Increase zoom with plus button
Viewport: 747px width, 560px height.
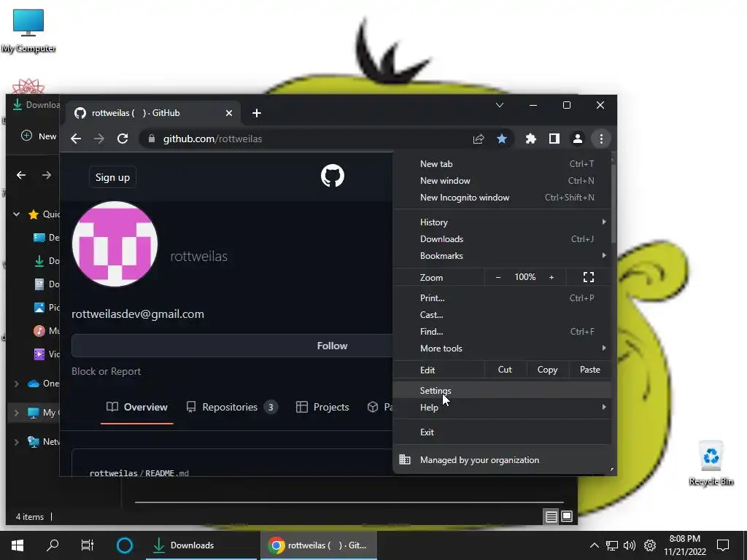point(551,277)
